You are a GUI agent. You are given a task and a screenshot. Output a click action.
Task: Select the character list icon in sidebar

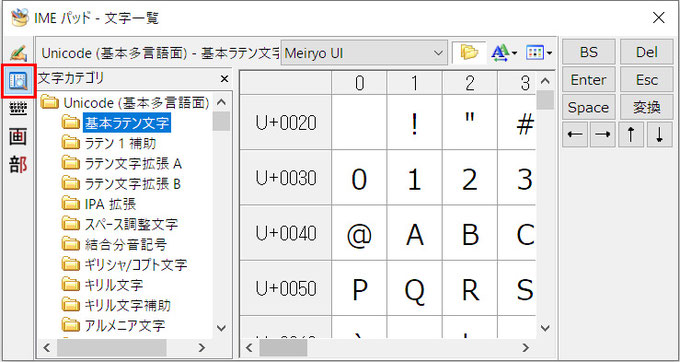(x=18, y=81)
